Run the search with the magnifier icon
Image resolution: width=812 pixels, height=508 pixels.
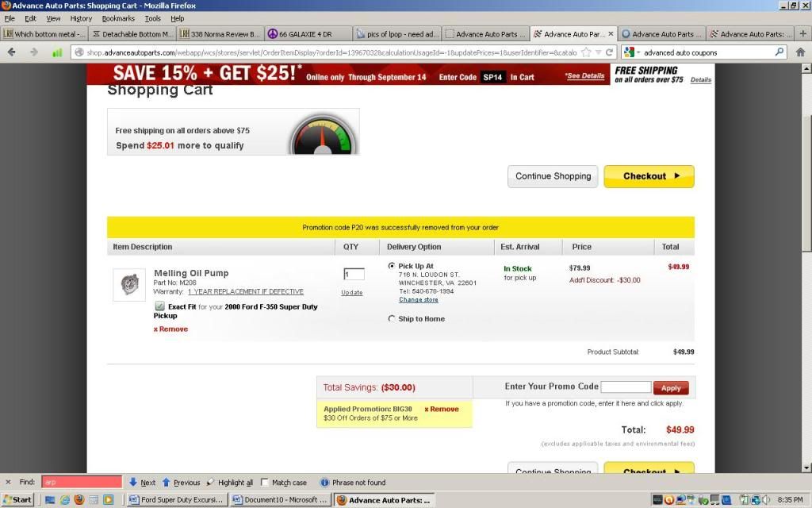click(x=779, y=52)
